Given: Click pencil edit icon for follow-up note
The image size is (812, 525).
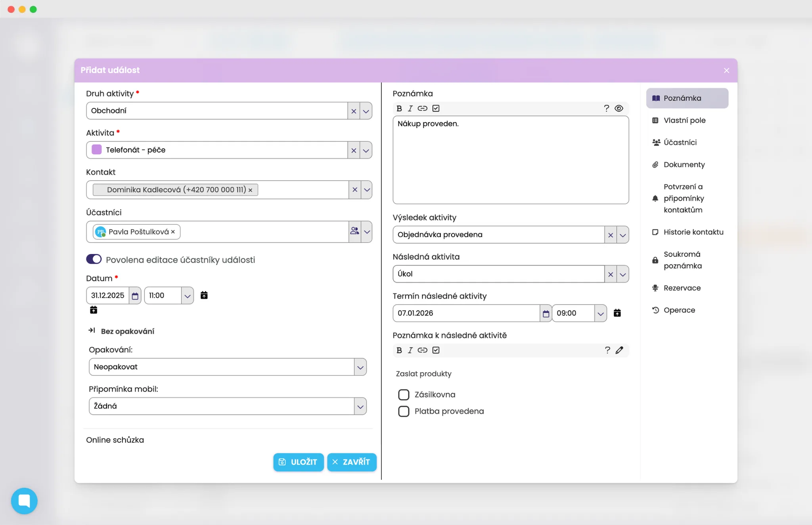Looking at the screenshot, I should [619, 350].
